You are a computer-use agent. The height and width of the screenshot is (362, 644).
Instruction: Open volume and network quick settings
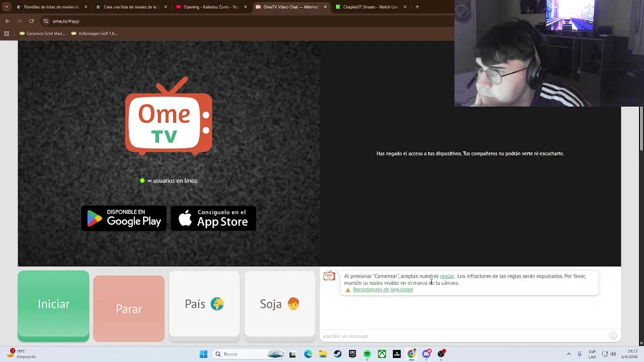(609, 354)
